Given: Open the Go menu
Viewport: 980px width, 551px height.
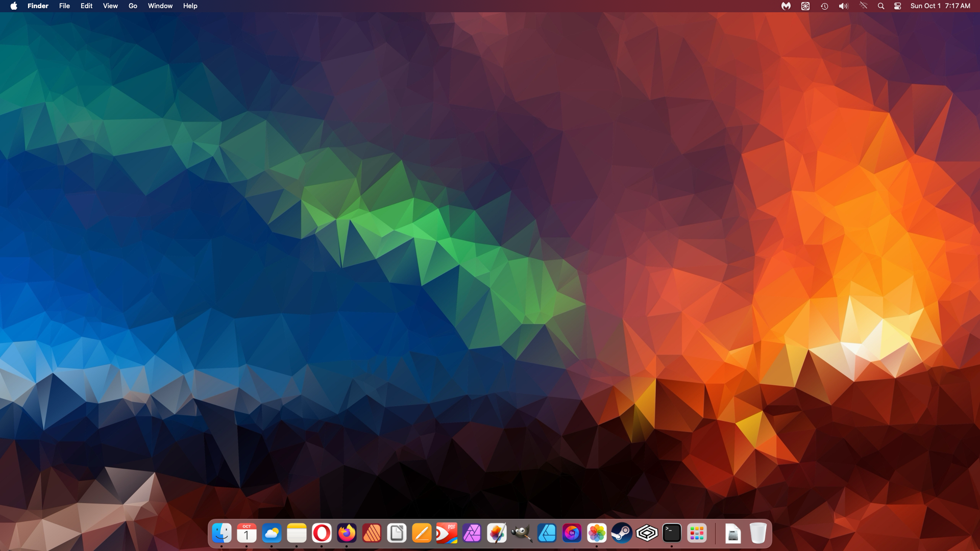Looking at the screenshot, I should [133, 6].
